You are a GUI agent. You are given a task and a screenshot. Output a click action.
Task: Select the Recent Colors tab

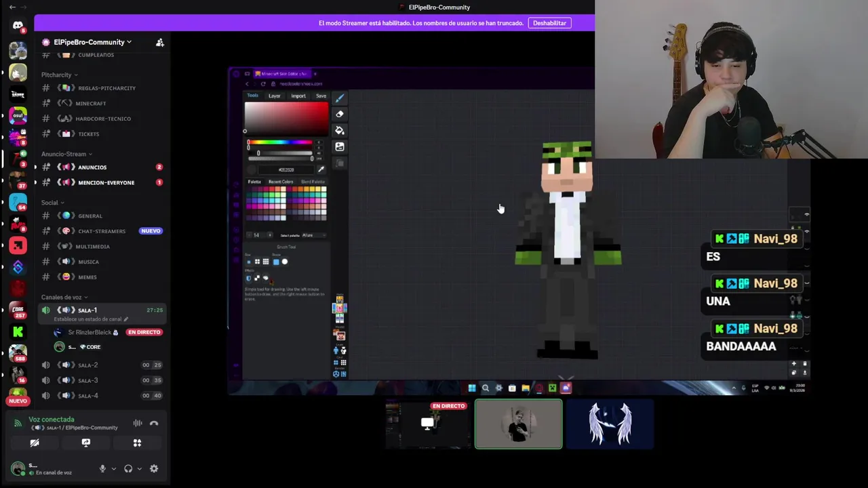pyautogui.click(x=281, y=182)
